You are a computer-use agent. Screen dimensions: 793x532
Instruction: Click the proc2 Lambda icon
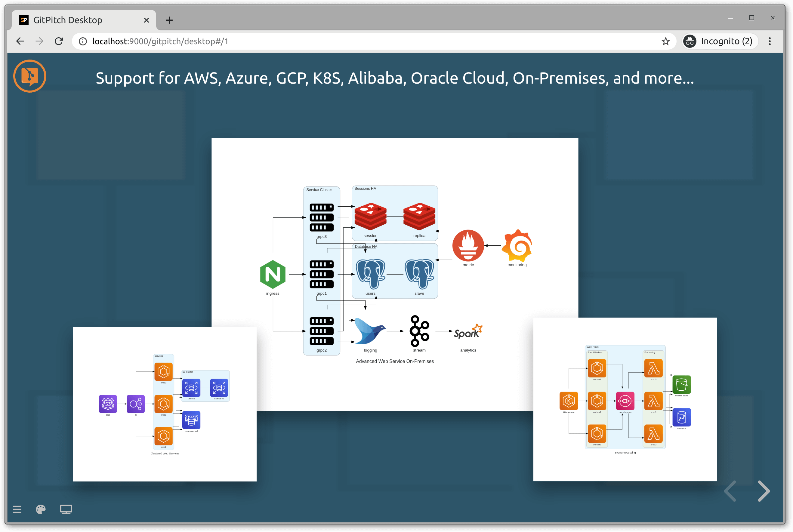[653, 434]
